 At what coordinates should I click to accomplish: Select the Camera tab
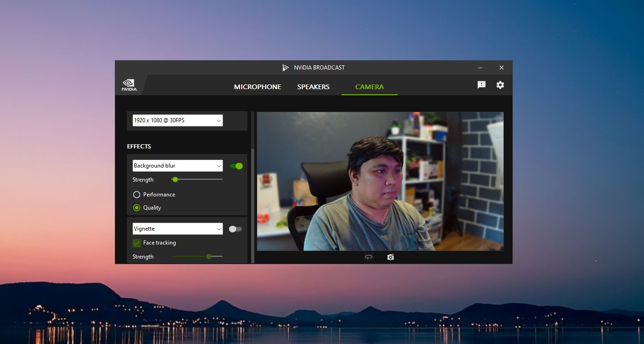click(370, 87)
